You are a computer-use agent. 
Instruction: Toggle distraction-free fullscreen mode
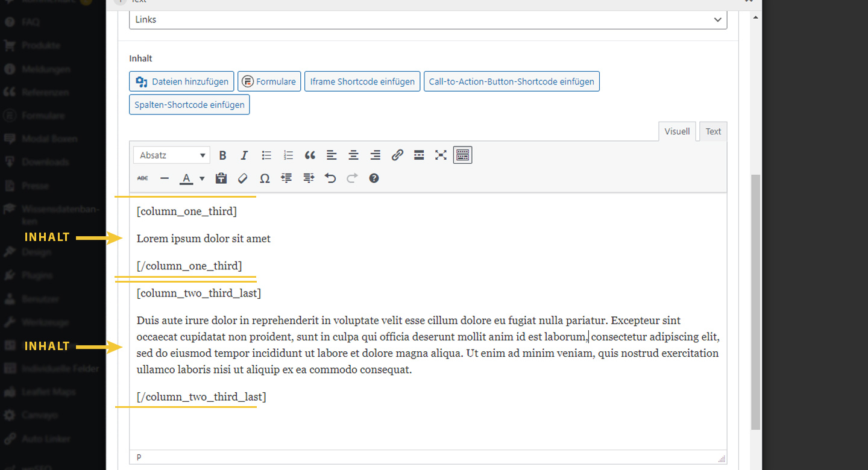441,155
